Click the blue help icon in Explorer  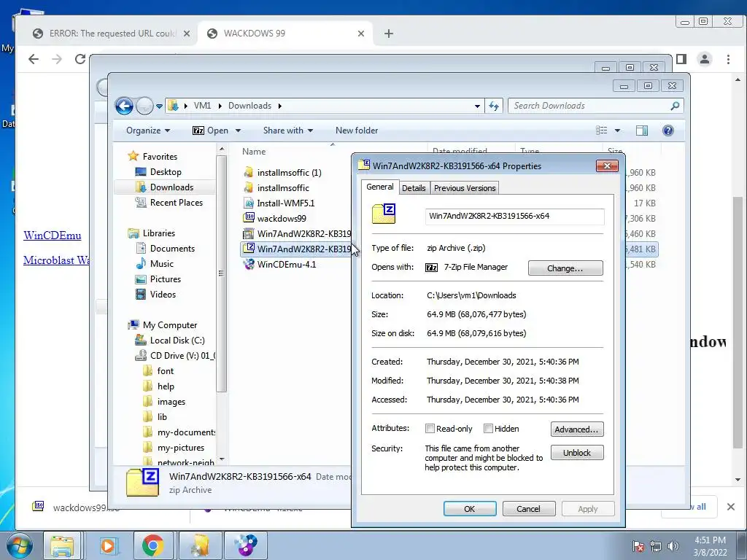pos(668,131)
